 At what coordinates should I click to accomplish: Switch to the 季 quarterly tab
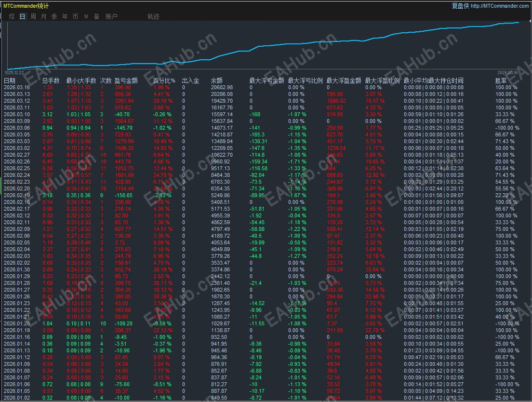point(54,16)
